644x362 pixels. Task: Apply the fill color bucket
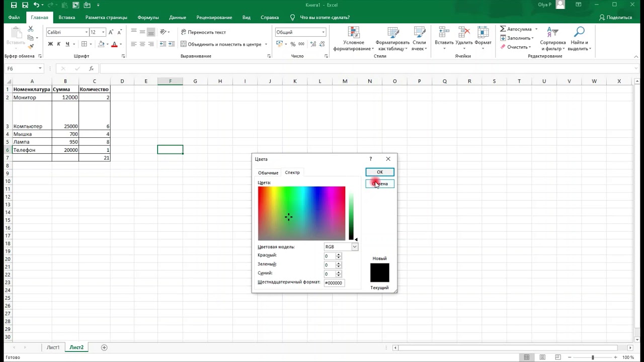pos(101,44)
